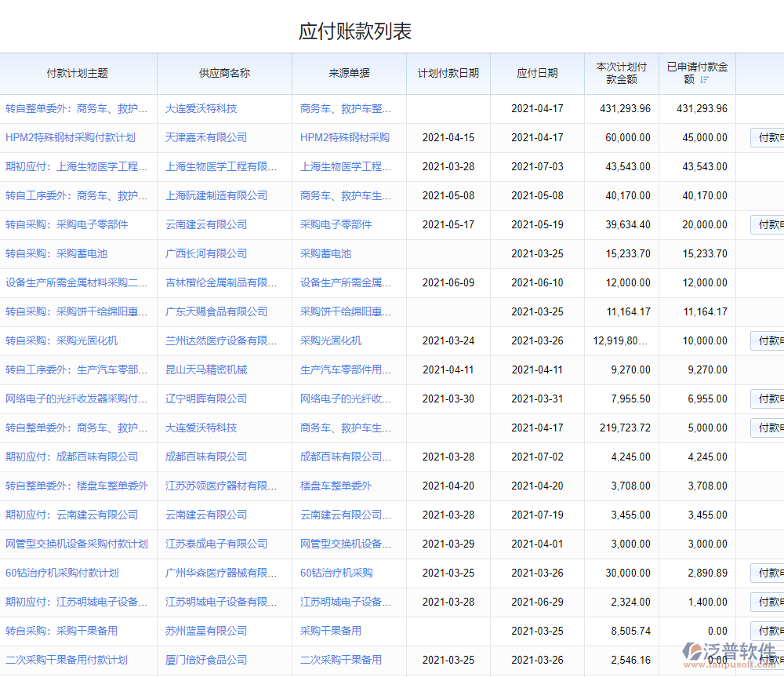Open the 二次采购干果备用付款计划 link
Viewport: 784px width, 677px height.
click(67, 660)
